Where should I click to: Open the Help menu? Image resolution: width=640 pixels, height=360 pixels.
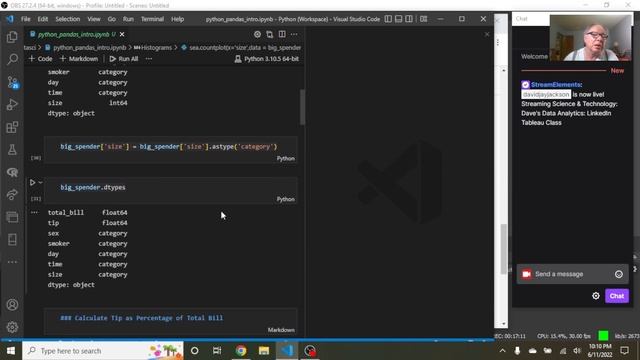[x=178, y=19]
